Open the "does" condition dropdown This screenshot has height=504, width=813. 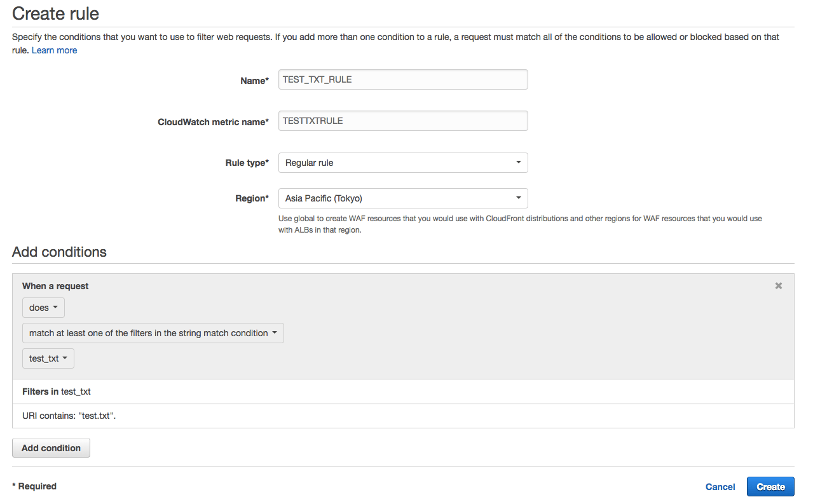tap(43, 308)
